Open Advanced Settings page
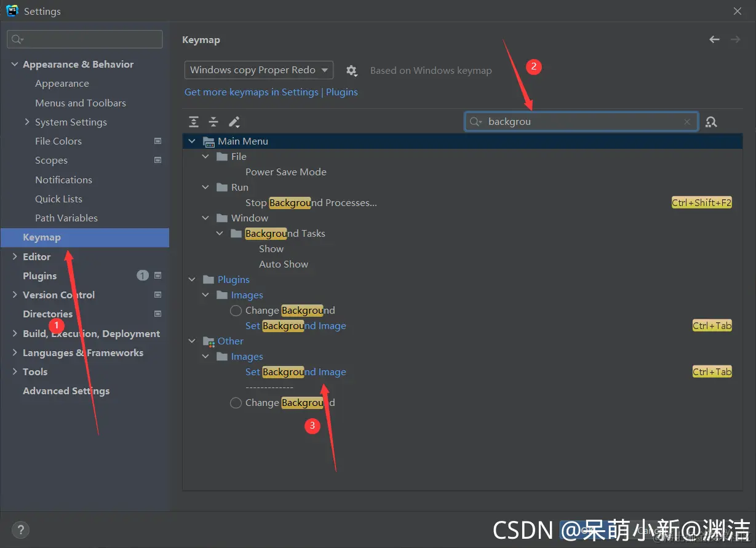756x548 pixels. (66, 391)
